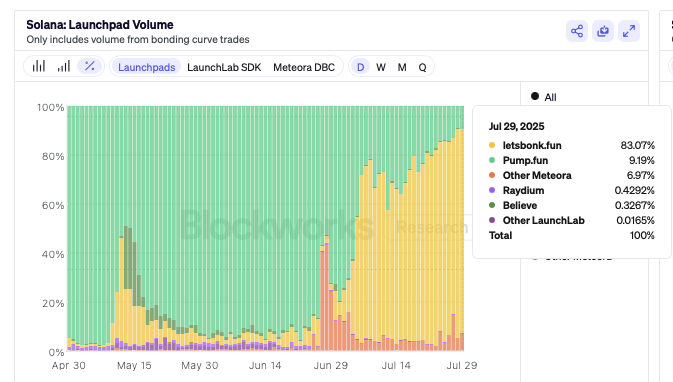
Task: Open the LaunchLab SDK tab
Action: click(224, 67)
